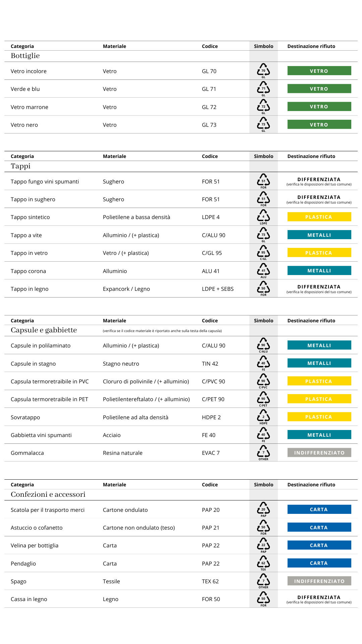Click the PAP 20 recycling symbol

(x=263, y=509)
